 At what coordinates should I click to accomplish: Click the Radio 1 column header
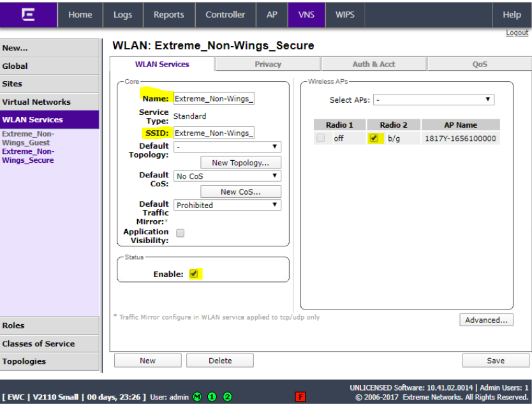(339, 125)
